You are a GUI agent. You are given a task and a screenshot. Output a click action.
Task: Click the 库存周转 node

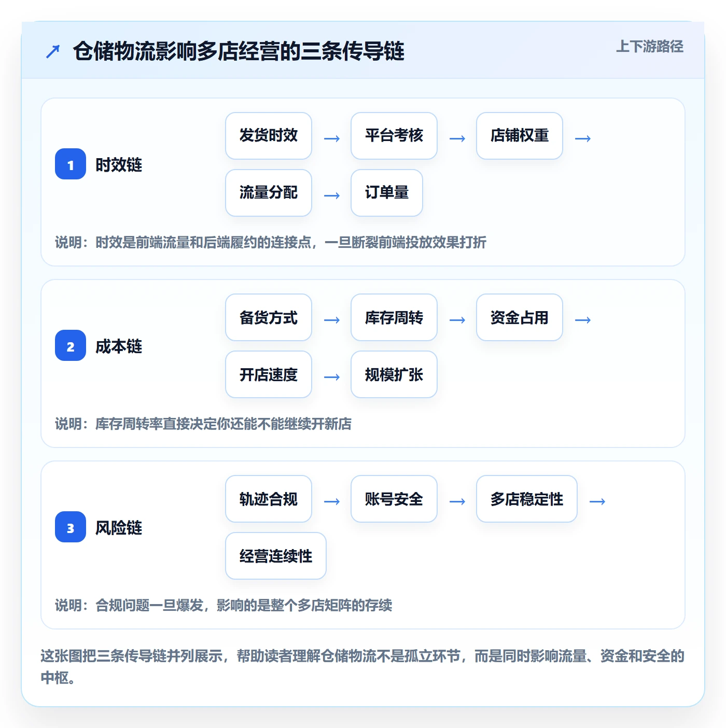394,317
